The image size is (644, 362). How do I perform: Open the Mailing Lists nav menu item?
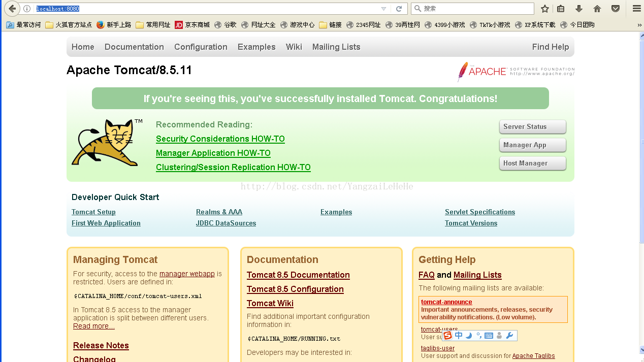(x=336, y=47)
